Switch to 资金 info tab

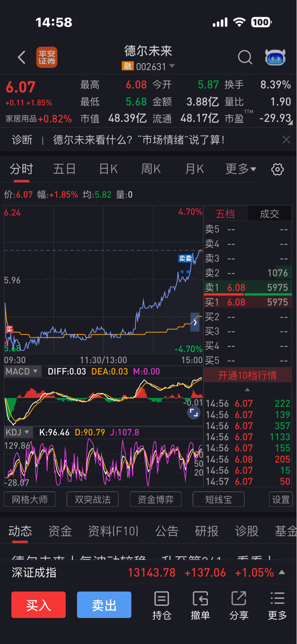[x=60, y=531]
